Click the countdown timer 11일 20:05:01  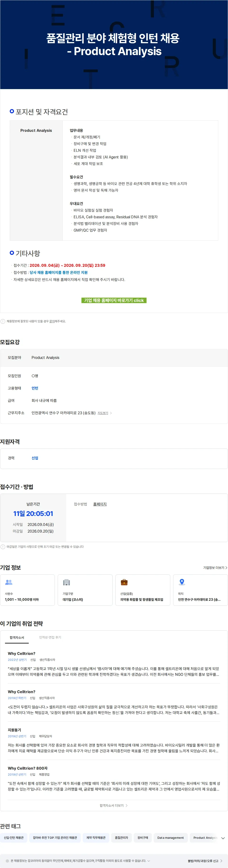[33, 514]
